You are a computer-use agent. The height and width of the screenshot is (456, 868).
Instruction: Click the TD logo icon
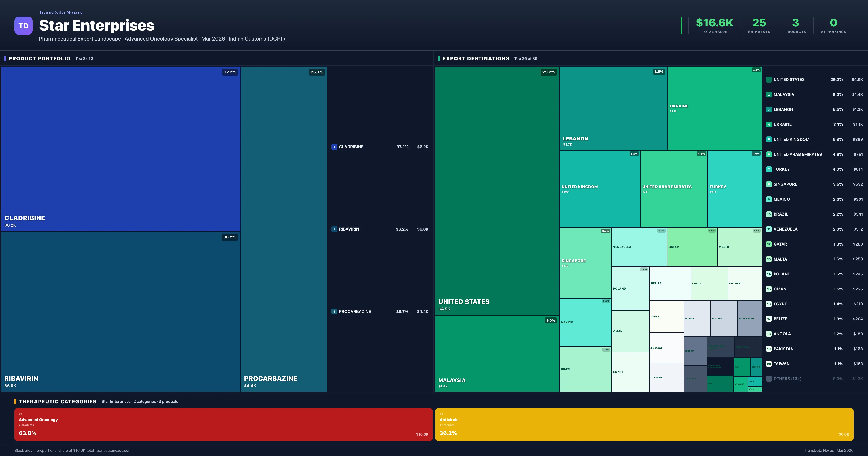coord(23,26)
